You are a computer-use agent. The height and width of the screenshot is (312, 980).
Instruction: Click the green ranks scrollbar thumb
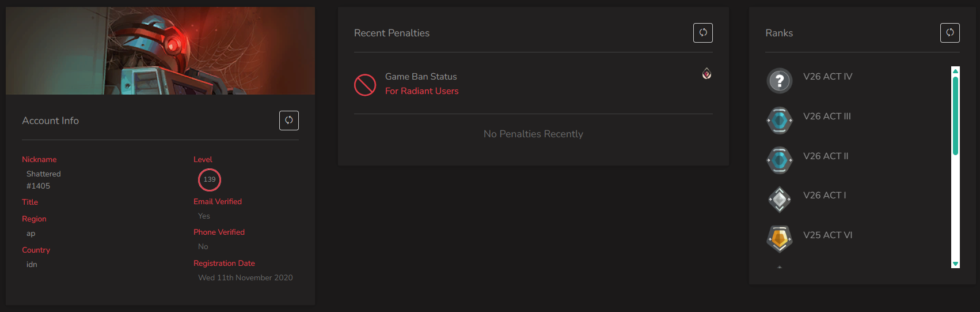[x=955, y=116]
